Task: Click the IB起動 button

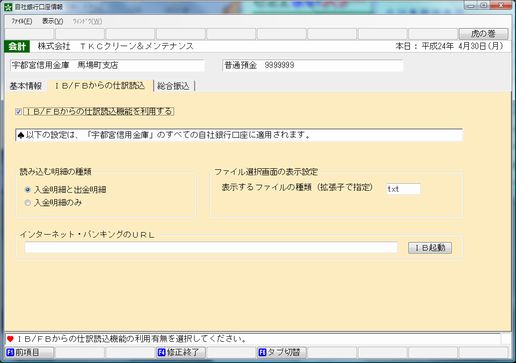Action: [430, 248]
